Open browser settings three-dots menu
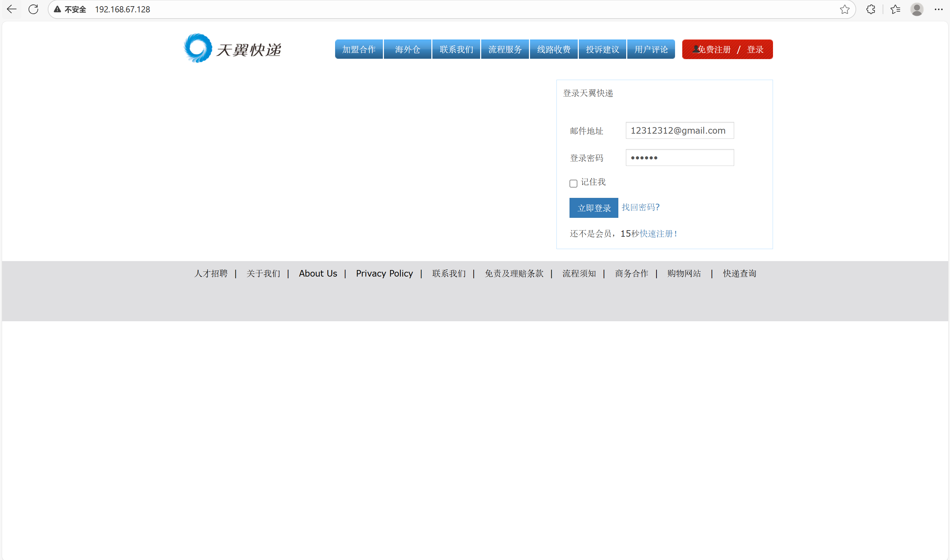 pos(938,9)
